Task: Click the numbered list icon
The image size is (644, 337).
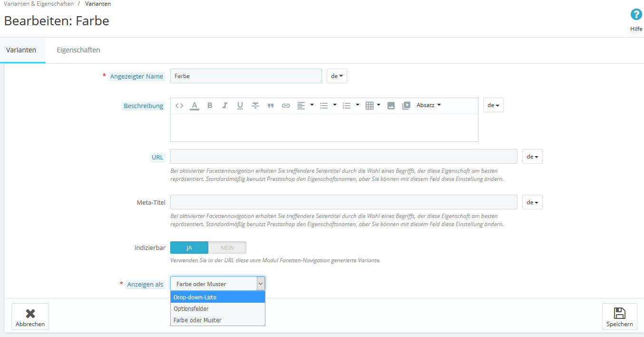Action: pos(347,106)
